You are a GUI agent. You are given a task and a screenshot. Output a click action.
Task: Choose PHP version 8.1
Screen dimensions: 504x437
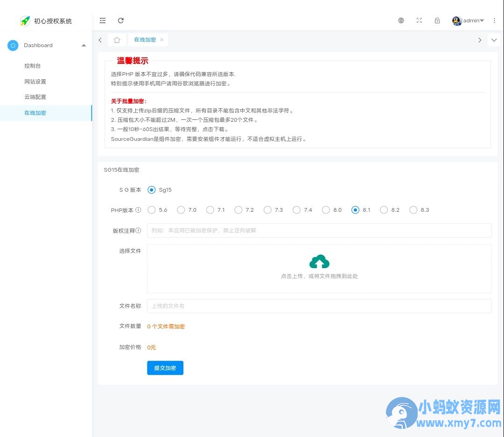pyautogui.click(x=355, y=210)
